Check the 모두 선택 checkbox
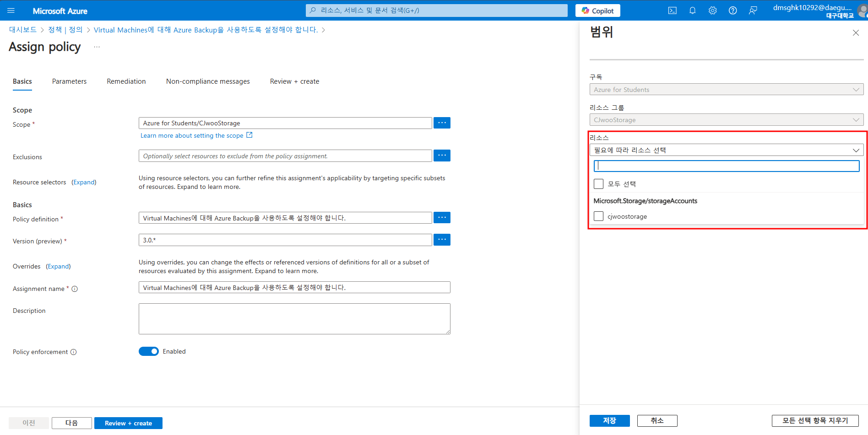 (598, 184)
